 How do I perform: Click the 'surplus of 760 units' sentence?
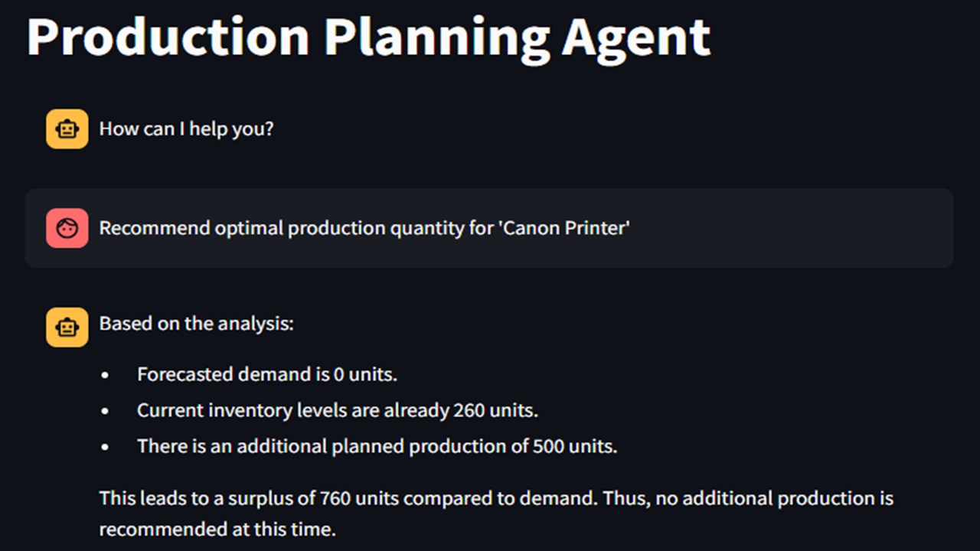(348, 499)
